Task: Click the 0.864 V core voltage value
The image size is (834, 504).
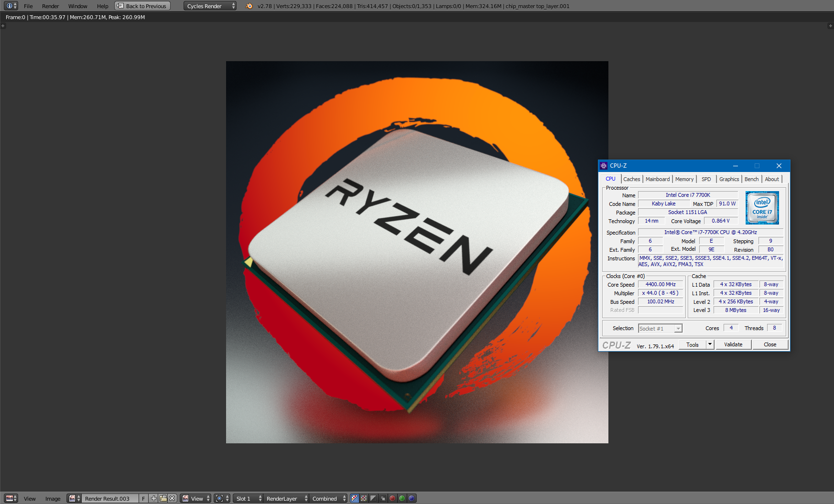Action: pos(721,221)
